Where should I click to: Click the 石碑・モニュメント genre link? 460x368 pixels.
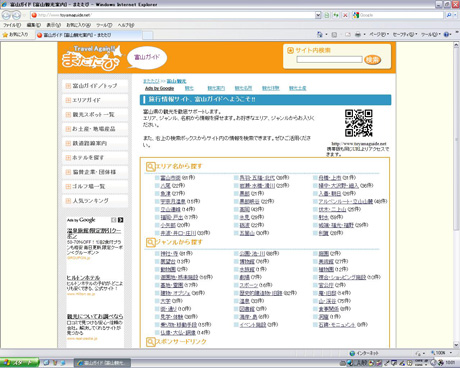(x=337, y=324)
